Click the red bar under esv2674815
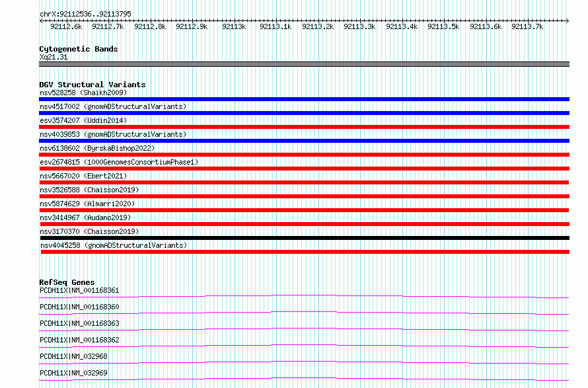Image resolution: width=588 pixels, height=388 pixels. coord(304,169)
